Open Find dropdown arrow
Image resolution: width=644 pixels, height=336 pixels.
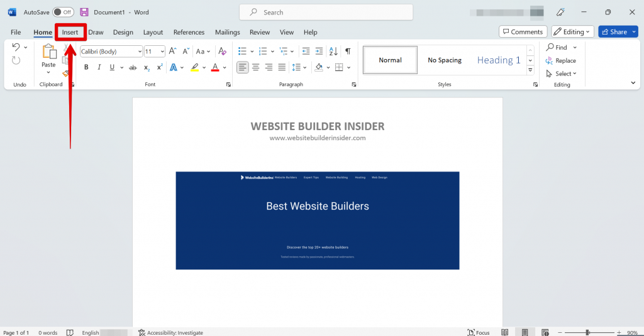(x=575, y=48)
